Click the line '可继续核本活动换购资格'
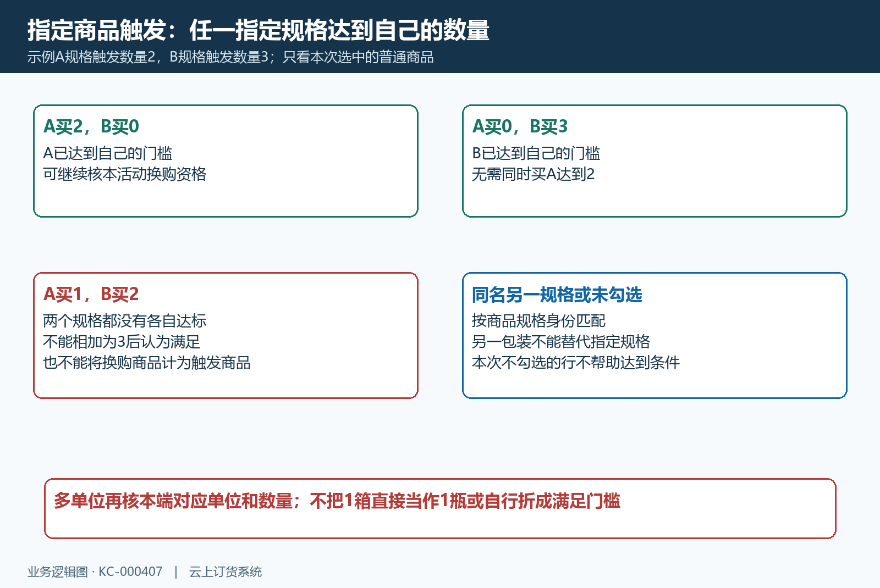The width and height of the screenshot is (880, 588). coord(125,174)
